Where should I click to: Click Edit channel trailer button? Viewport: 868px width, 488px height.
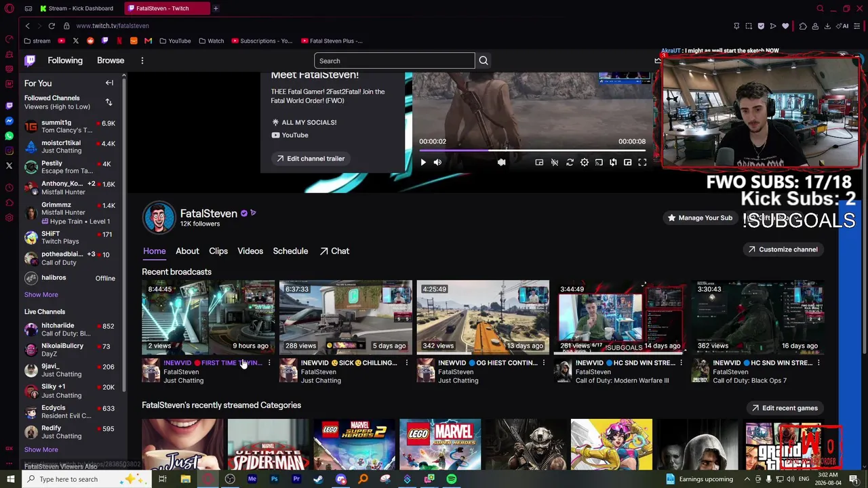tap(310, 159)
